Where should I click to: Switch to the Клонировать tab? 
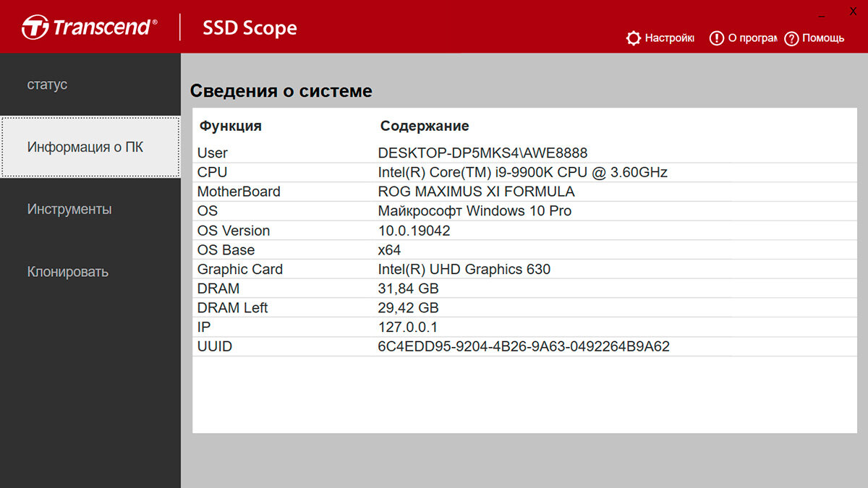tap(90, 272)
